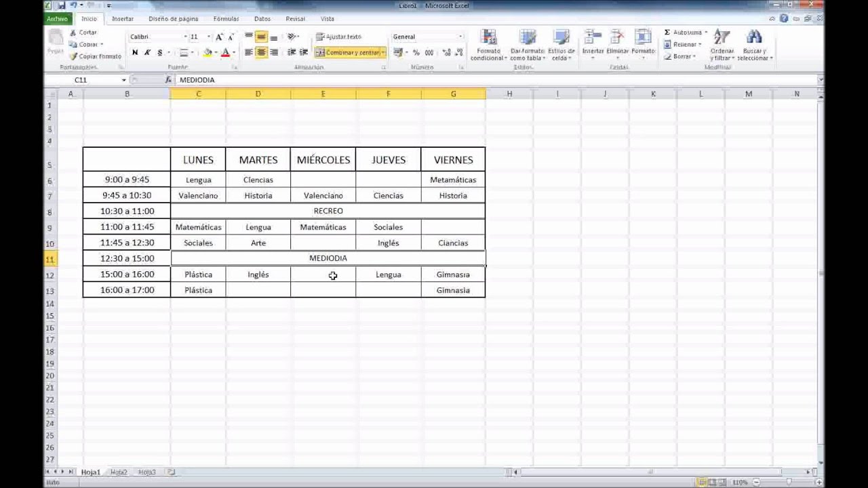Expand the Combinar y centrar arrow
This screenshot has height=488, width=868.
(383, 52)
